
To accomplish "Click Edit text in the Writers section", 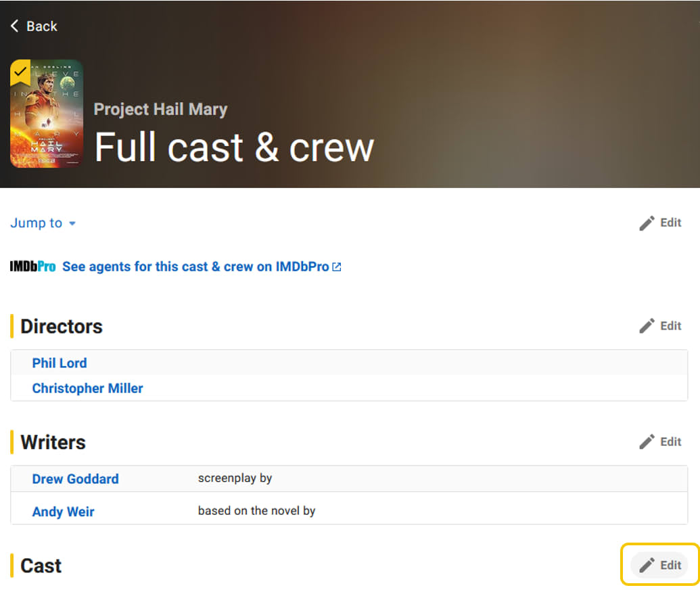I will point(671,442).
